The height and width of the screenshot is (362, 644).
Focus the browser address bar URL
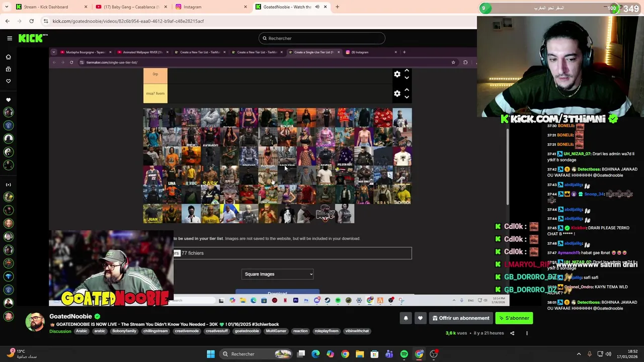[x=128, y=21]
